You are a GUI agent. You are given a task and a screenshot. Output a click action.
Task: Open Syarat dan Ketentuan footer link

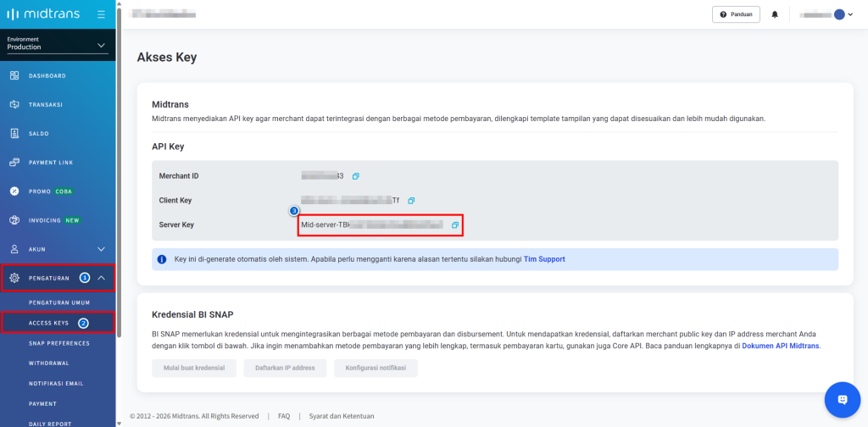click(x=342, y=416)
